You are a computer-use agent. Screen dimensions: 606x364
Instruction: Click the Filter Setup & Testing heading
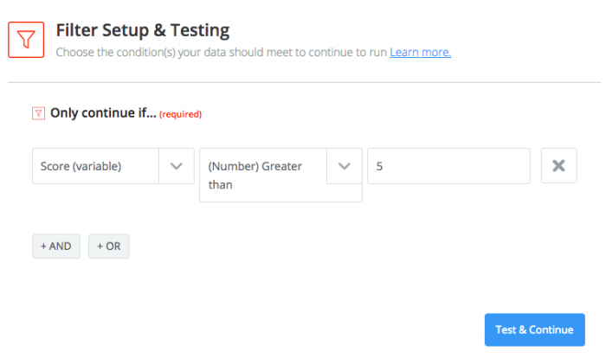point(143,30)
